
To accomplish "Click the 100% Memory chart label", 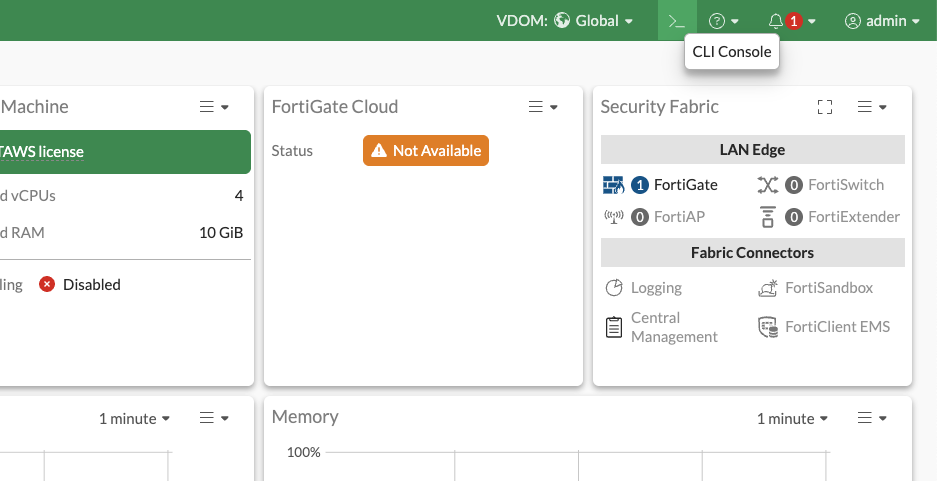I will coord(304,453).
